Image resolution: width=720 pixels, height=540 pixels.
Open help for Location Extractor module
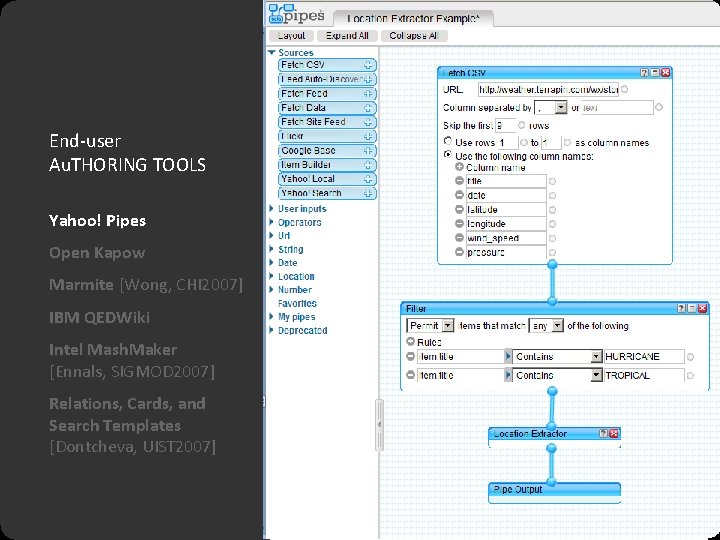click(603, 433)
